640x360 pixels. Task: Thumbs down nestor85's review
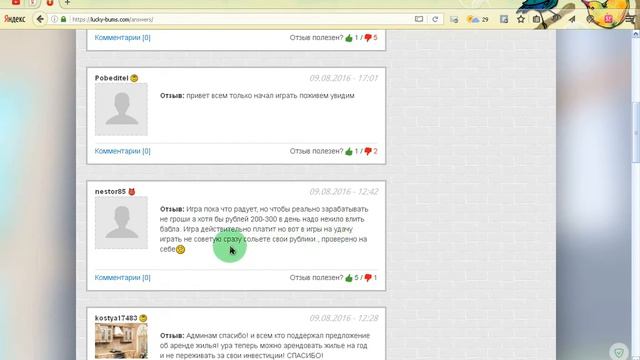coord(368,278)
